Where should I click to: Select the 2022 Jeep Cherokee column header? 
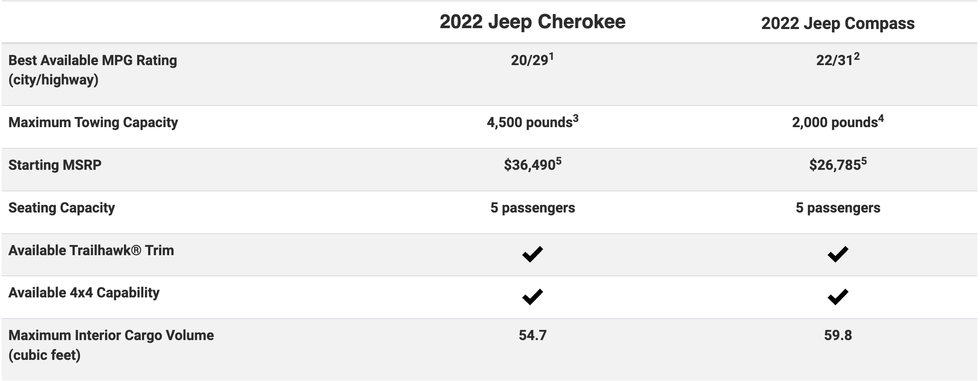click(x=532, y=22)
